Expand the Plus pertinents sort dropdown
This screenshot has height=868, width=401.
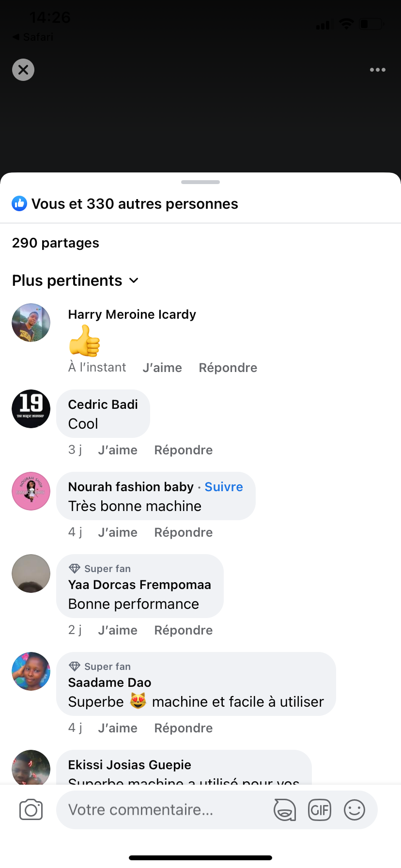(76, 280)
